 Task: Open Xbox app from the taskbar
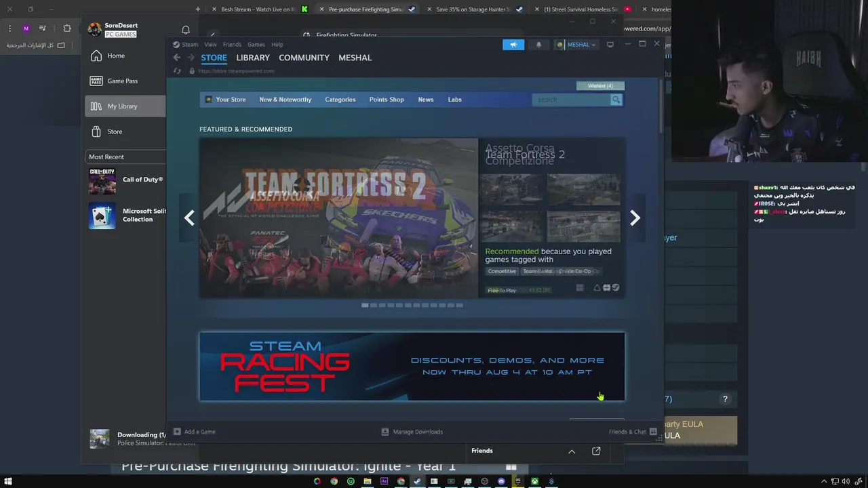pos(534,481)
